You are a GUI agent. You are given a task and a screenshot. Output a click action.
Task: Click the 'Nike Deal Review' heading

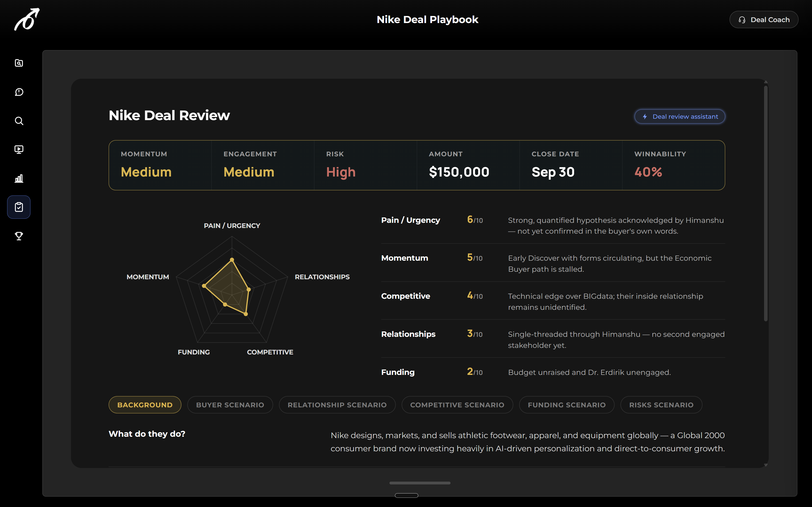pyautogui.click(x=169, y=115)
